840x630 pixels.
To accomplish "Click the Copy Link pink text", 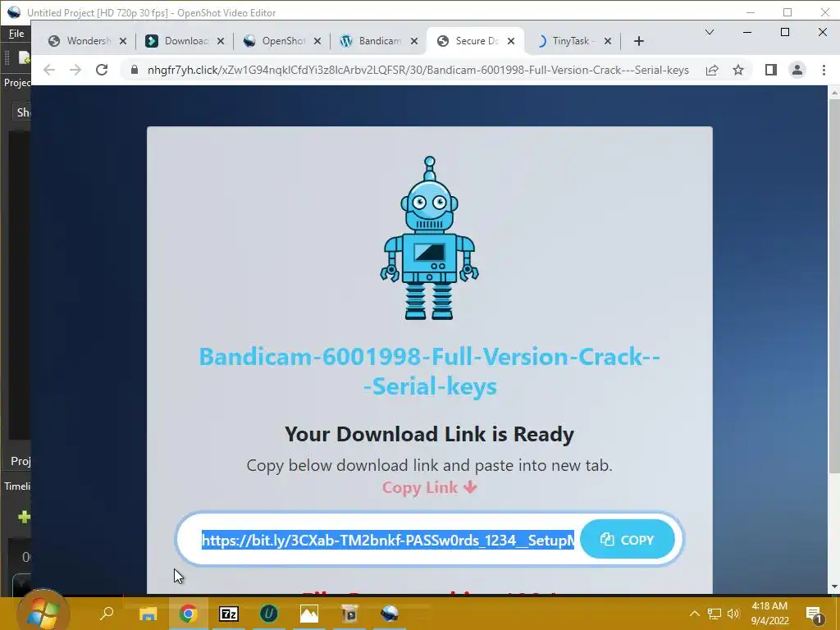I will 429,487.
